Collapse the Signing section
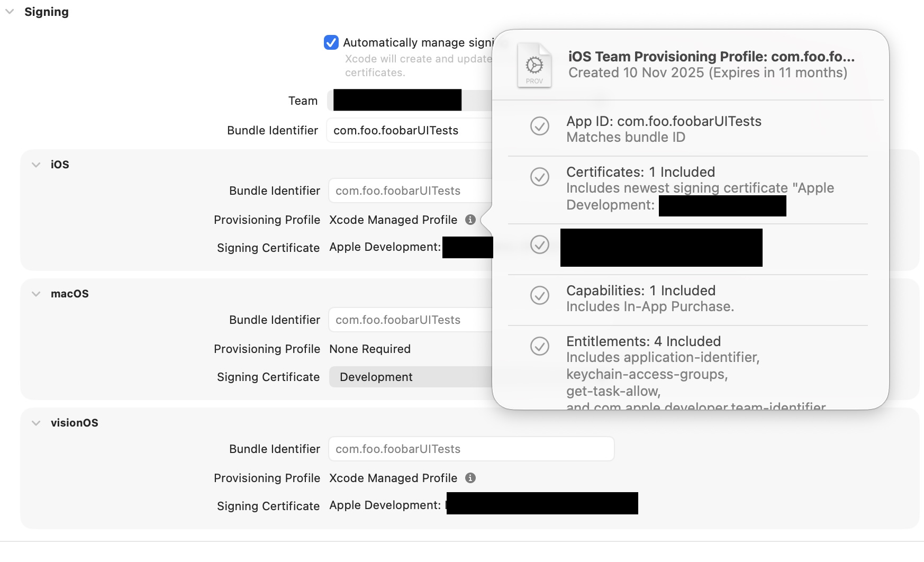This screenshot has height=562, width=924. point(10,12)
